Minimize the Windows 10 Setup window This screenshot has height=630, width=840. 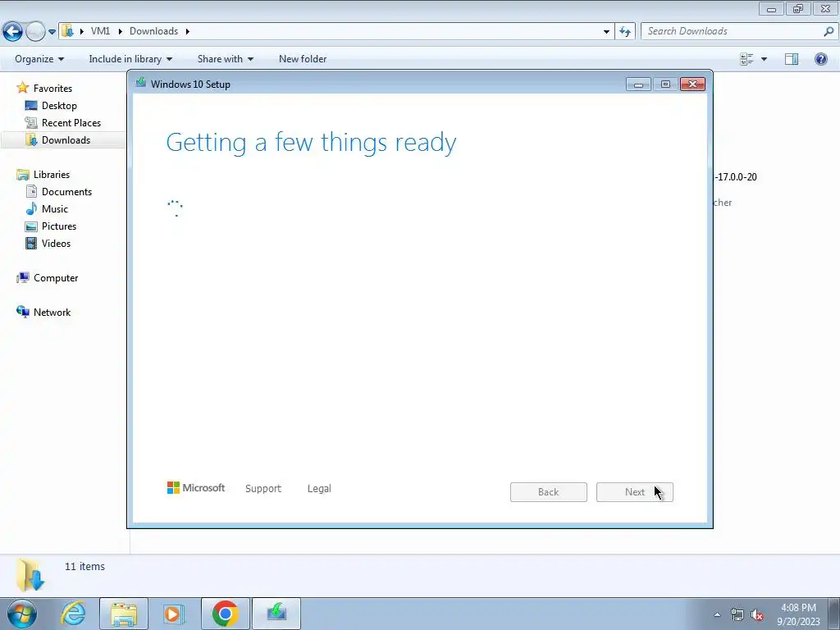point(638,84)
